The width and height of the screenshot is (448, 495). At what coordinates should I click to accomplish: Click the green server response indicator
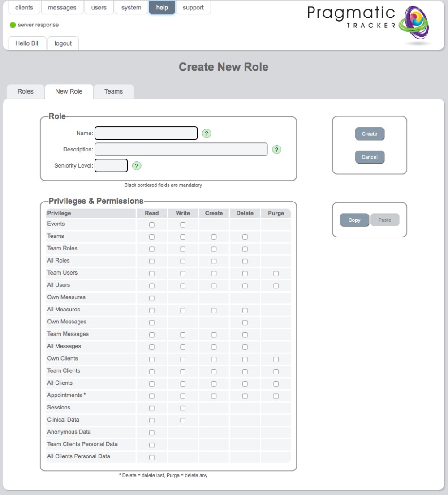13,25
